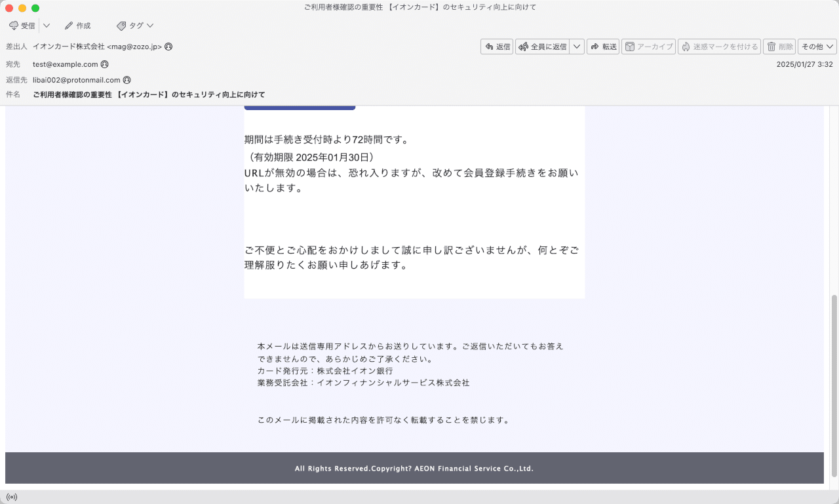839x504 pixels.
Task: Click the vertical scrollbar thumb
Action: [x=834, y=386]
